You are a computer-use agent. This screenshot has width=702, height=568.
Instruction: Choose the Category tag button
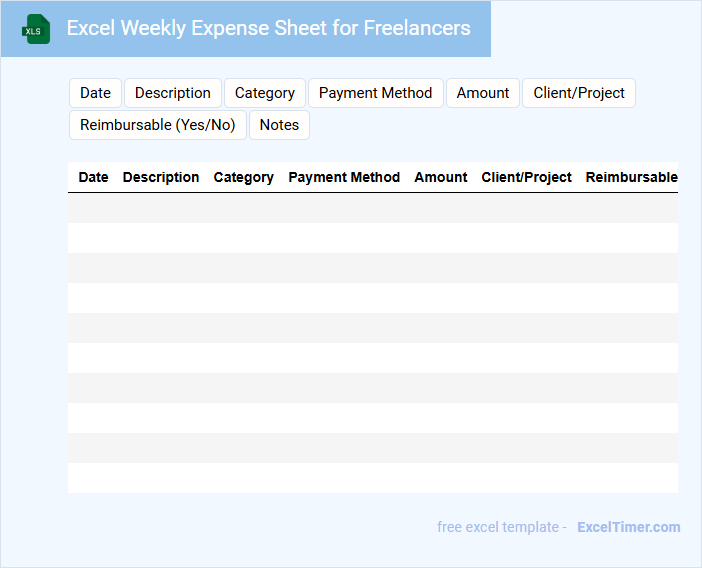coord(265,93)
